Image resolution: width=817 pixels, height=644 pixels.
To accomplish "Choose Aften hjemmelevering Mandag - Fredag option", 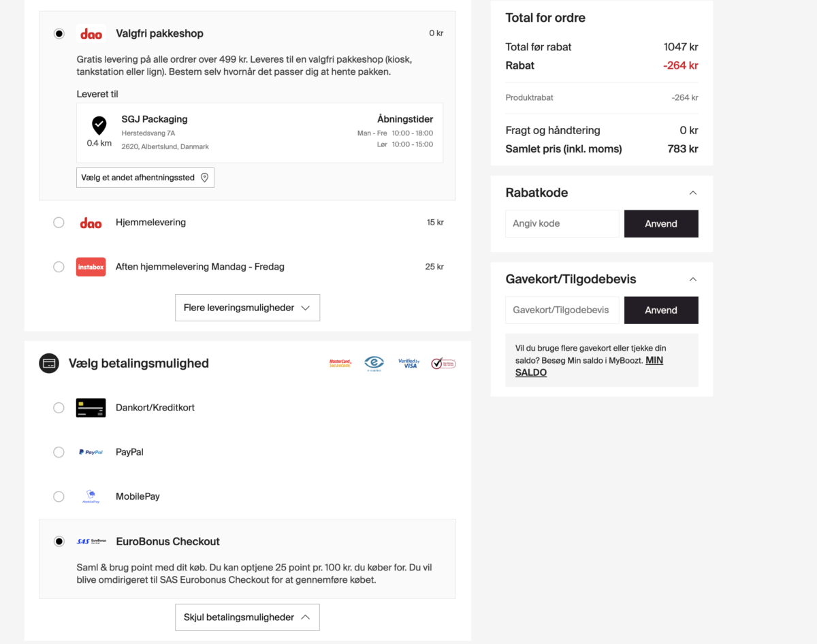I will (x=59, y=267).
